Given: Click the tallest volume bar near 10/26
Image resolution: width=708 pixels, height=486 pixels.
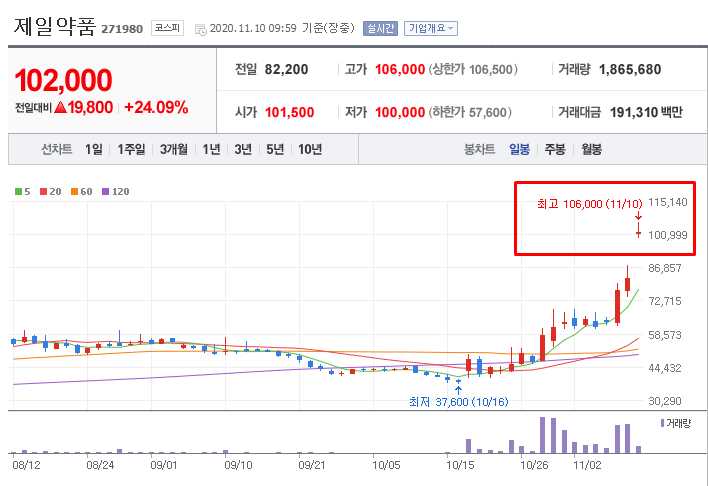Looking at the screenshot, I should 543,435.
